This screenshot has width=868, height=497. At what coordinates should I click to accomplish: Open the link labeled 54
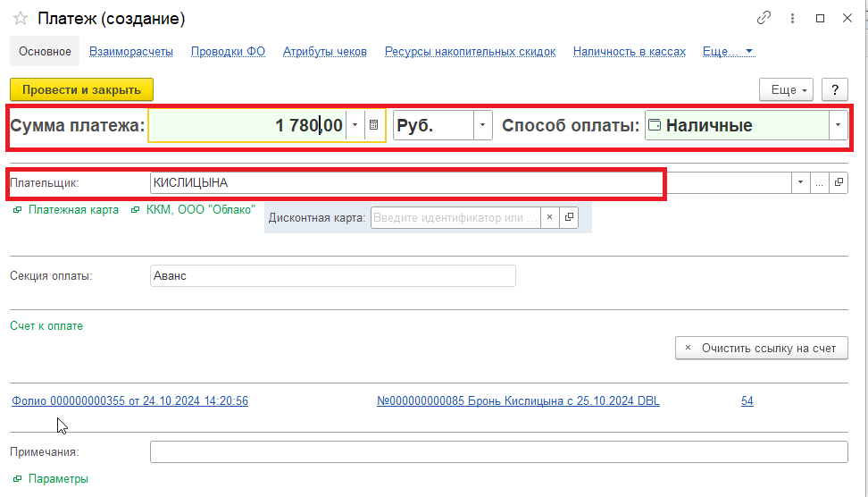coord(747,400)
